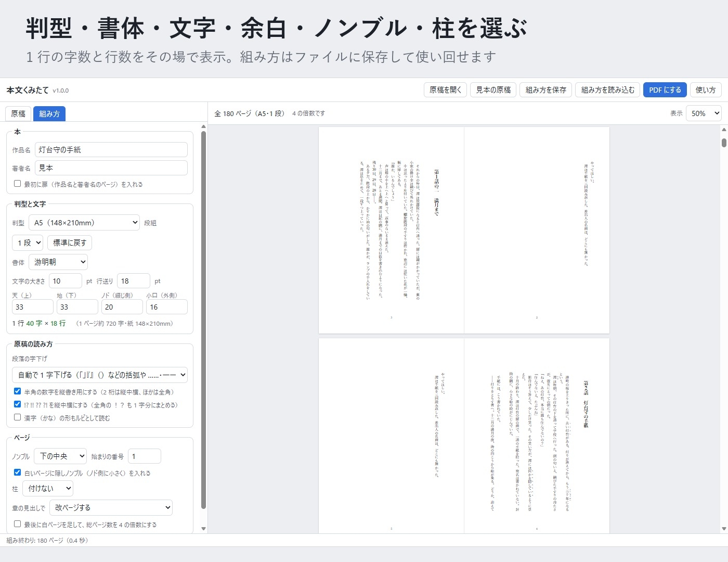Open the 使い方 help button
The width and height of the screenshot is (728, 562).
tap(706, 90)
